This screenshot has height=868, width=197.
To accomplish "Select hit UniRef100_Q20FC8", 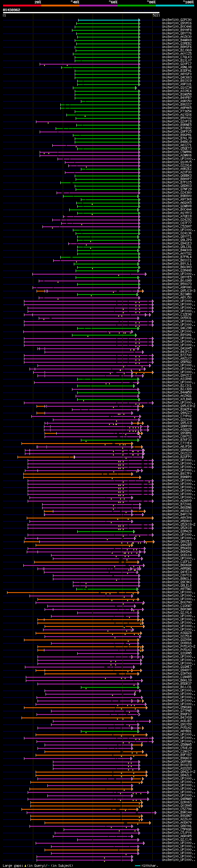I will (x=177, y=121).
